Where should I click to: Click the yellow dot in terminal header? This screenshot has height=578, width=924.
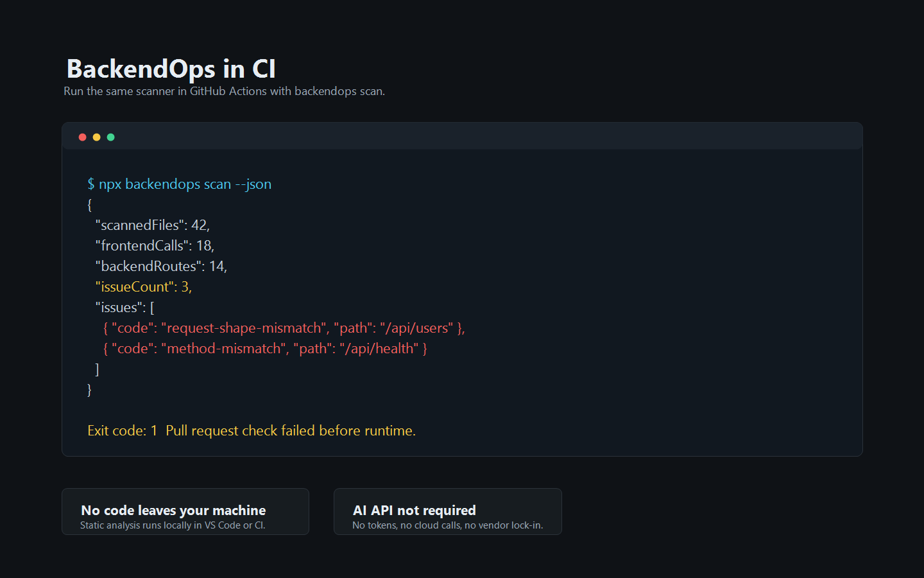pyautogui.click(x=96, y=137)
